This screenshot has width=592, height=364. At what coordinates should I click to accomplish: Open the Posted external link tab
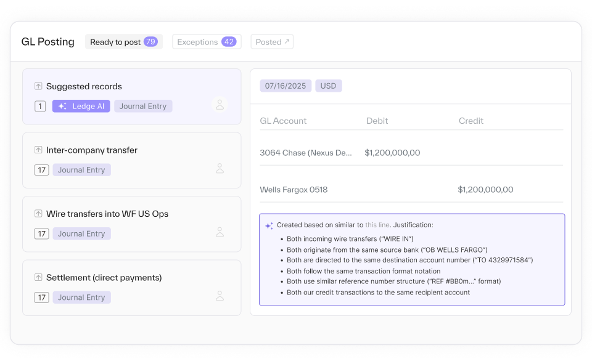tap(272, 42)
